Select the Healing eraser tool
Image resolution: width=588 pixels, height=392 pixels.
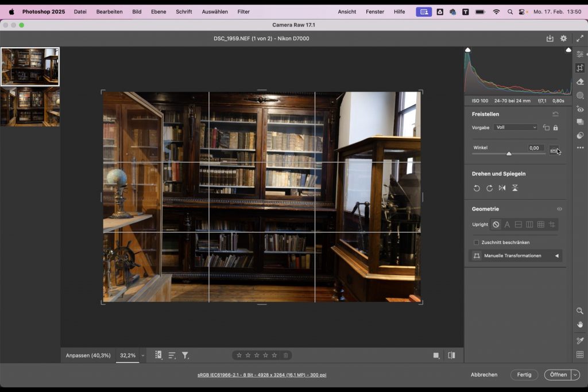[x=580, y=81]
